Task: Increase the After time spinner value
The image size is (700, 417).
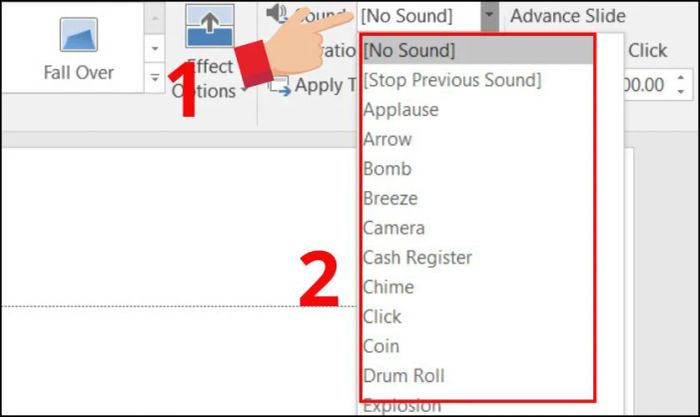Action: tap(681, 78)
